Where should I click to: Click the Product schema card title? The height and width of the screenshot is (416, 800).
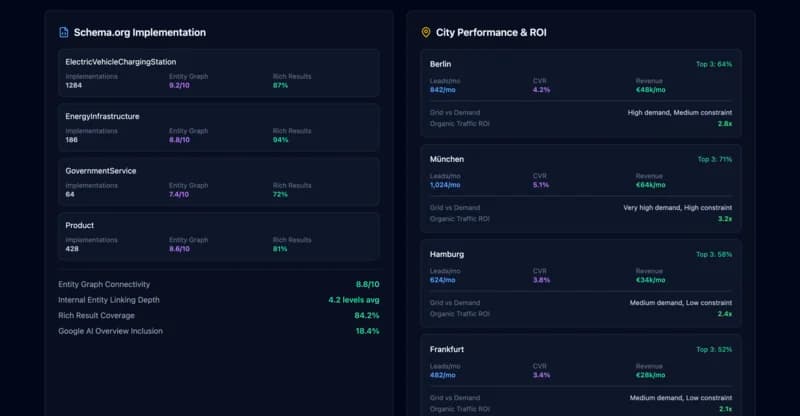point(80,225)
